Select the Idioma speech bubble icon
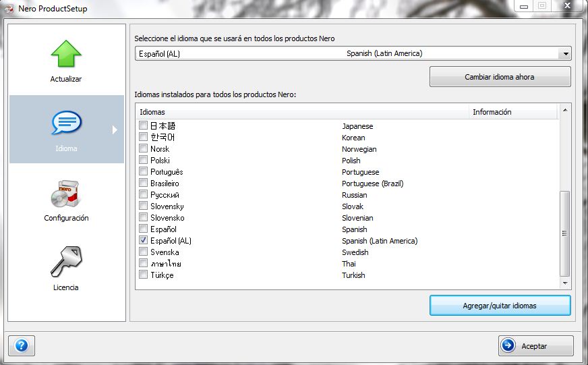Viewport: 588px width, 365px height. [66, 122]
